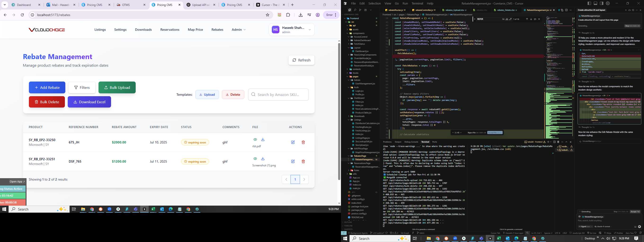Switch to the OTMS Chrome tab

pos(131,5)
